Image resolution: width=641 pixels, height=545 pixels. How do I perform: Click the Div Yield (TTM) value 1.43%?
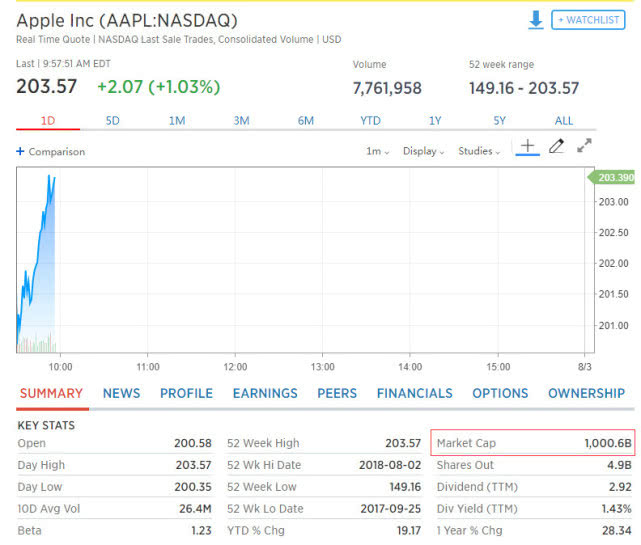pos(616,509)
